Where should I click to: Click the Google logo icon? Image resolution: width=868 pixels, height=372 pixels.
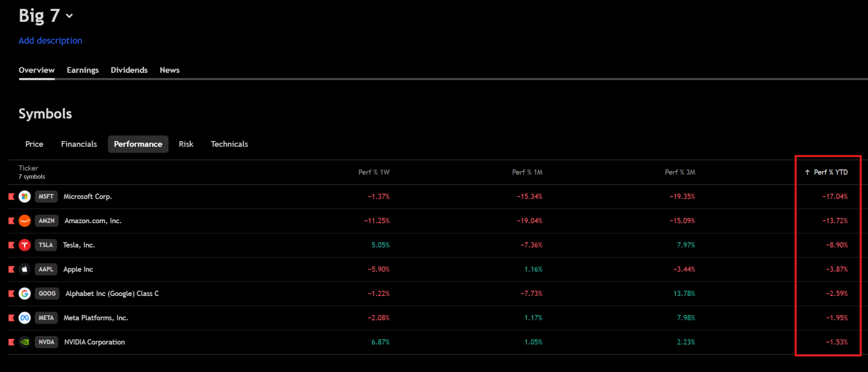[x=24, y=294]
